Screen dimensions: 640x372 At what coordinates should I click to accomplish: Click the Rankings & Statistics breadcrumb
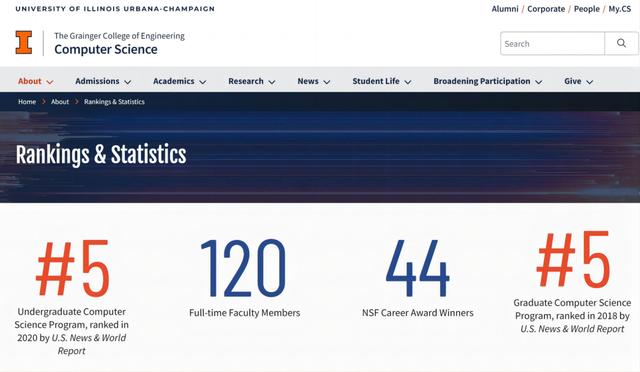pyautogui.click(x=114, y=102)
